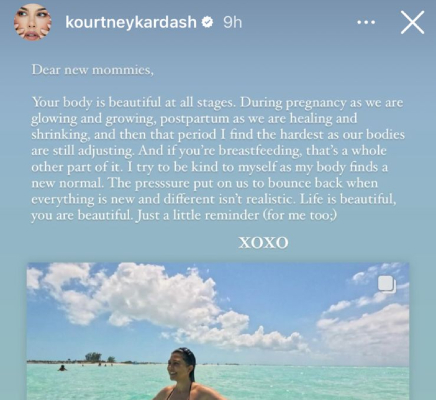Click the line starting "glowing and growing, postpartum"
This screenshot has width=436, height=400.
(194, 119)
